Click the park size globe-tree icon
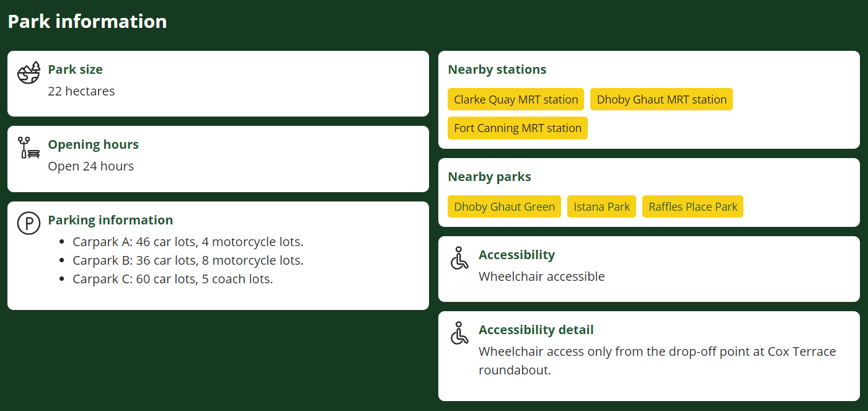 (29, 73)
